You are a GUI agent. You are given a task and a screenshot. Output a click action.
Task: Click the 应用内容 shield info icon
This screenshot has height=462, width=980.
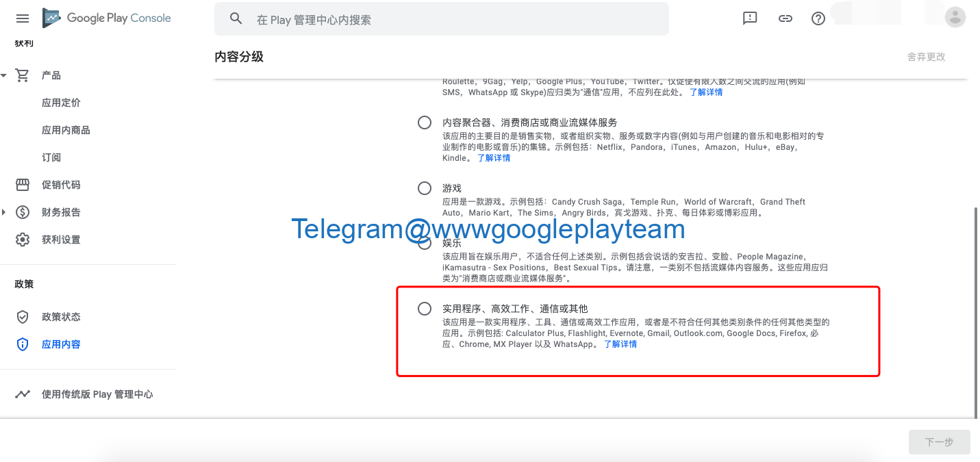[23, 344]
